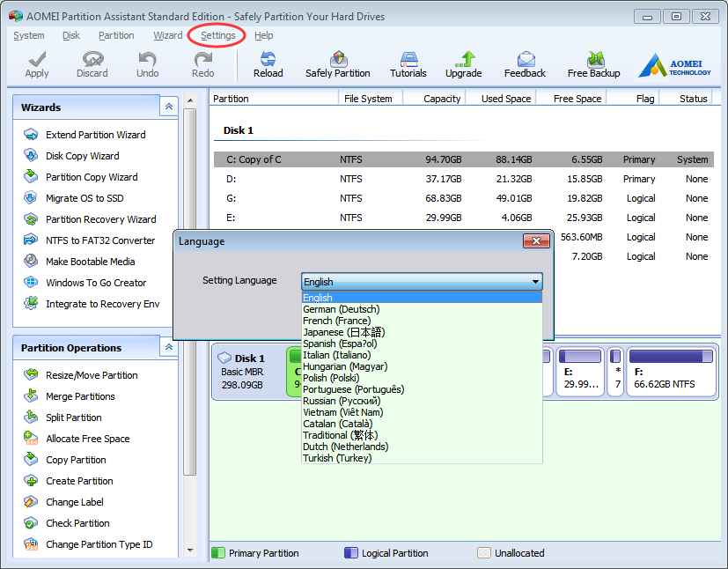
Task: Pick French (France) from language list
Action: click(422, 321)
